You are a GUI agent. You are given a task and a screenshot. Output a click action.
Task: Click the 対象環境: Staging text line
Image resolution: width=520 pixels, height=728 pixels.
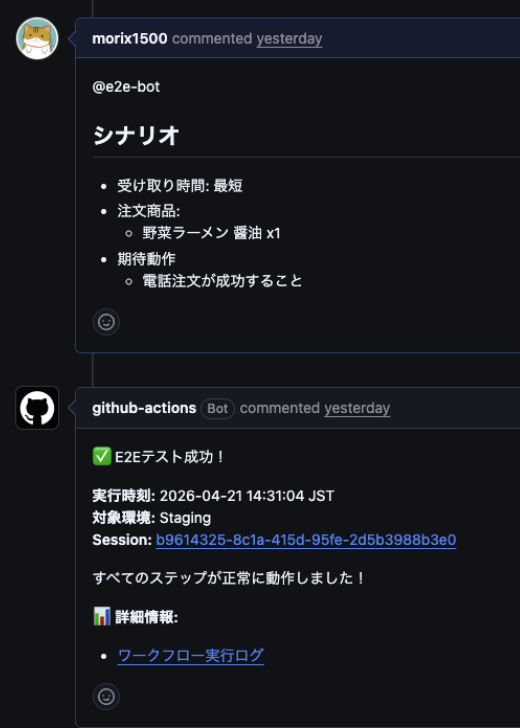152,518
